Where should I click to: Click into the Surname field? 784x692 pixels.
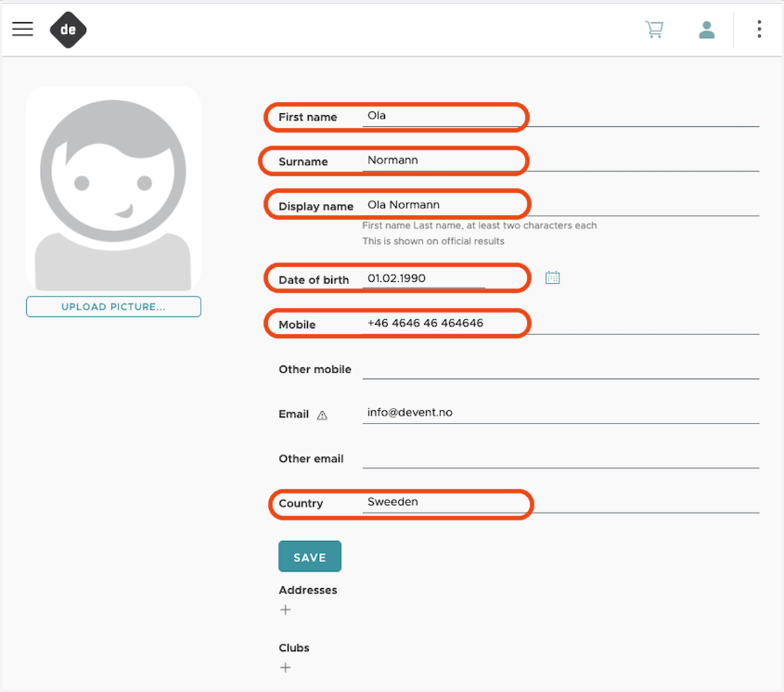[561, 161]
